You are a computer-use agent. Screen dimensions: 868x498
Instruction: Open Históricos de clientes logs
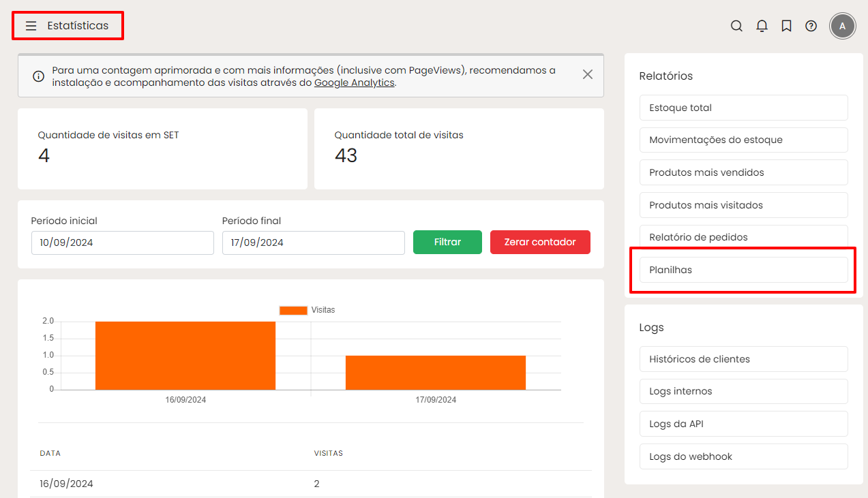coord(743,359)
